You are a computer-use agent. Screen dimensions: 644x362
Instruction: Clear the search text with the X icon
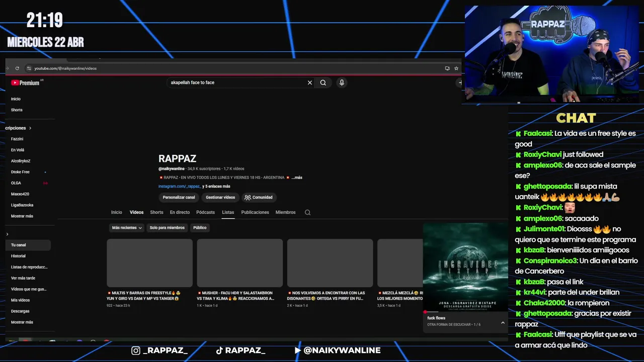pyautogui.click(x=310, y=82)
